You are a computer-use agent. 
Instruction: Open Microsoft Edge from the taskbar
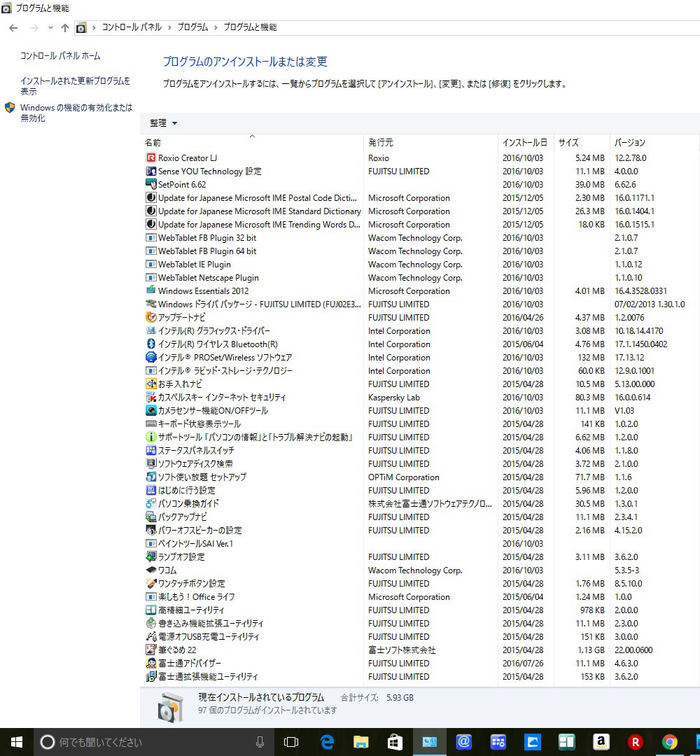327,742
